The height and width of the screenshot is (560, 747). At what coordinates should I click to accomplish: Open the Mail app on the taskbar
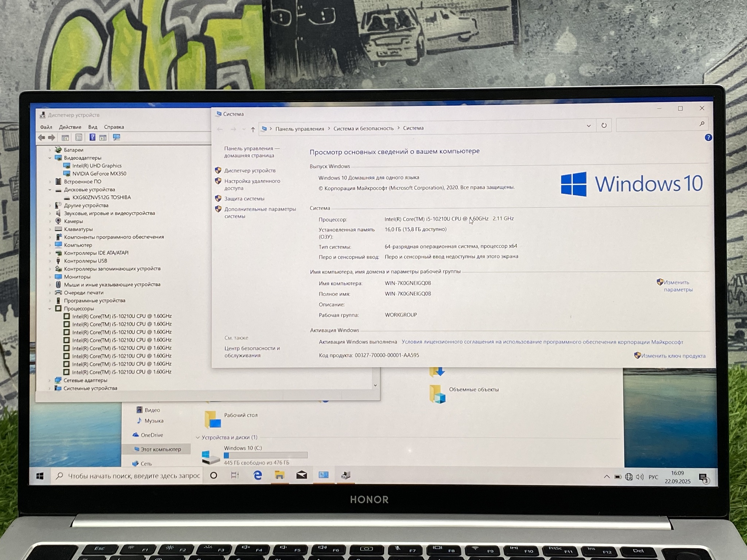click(301, 475)
